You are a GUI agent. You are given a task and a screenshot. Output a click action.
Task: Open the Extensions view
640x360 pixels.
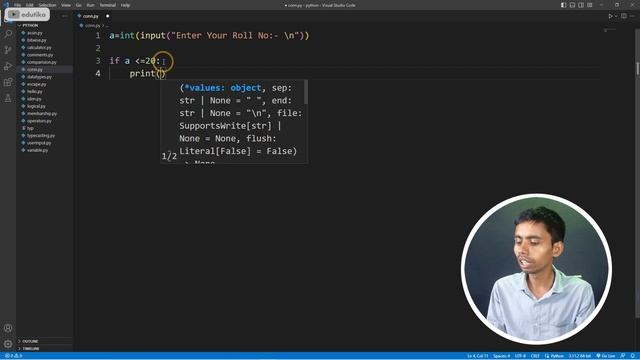[x=8, y=82]
